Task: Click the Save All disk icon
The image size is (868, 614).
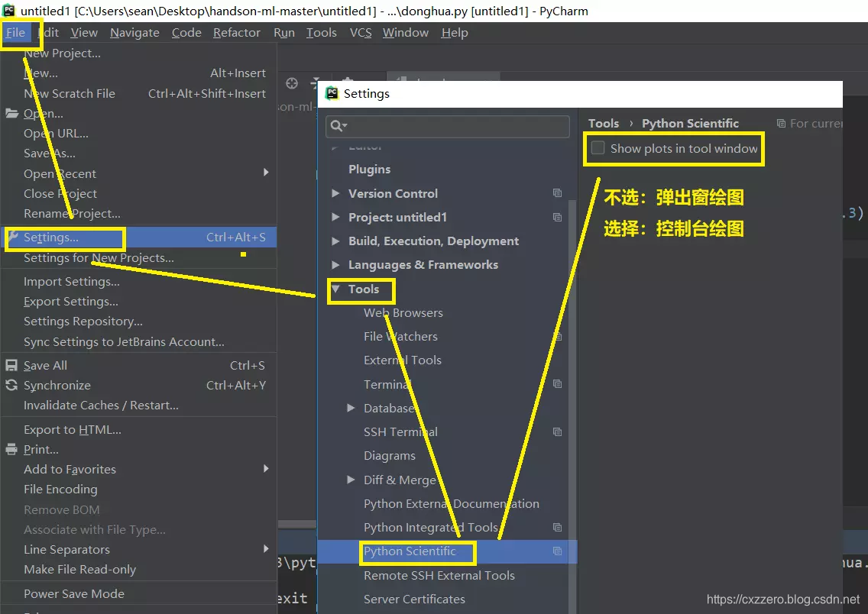Action: (11, 365)
